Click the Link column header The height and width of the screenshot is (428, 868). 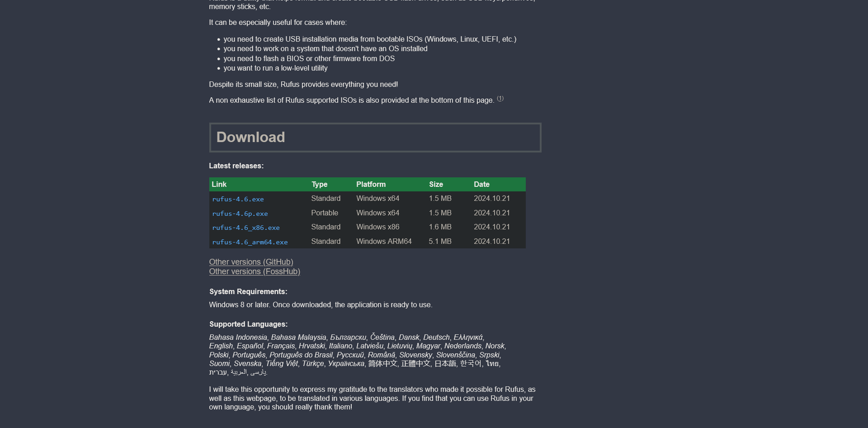[219, 184]
